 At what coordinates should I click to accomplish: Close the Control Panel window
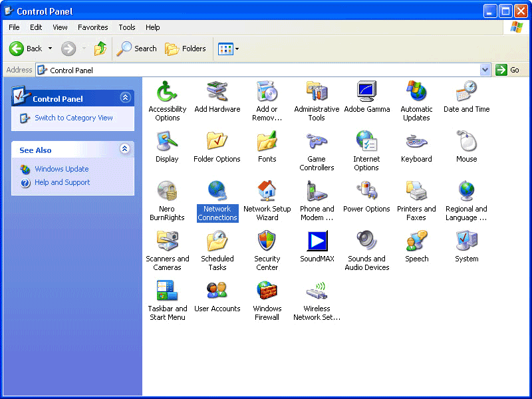click(521, 11)
